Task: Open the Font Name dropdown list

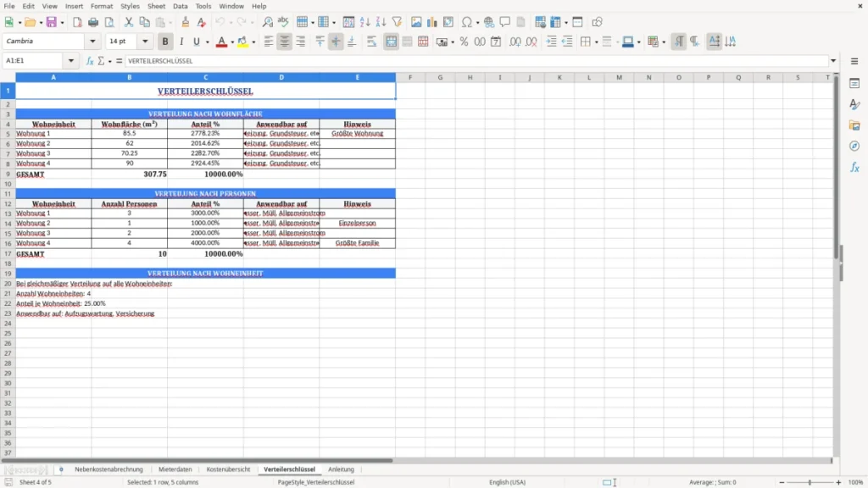Action: point(92,41)
